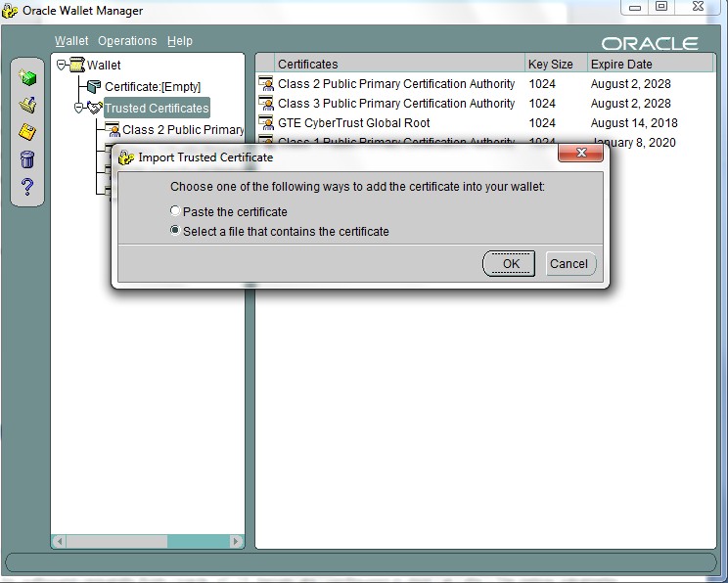Image resolution: width=728 pixels, height=583 pixels.
Task: Click 1024 key size of GTE CyberTrust row
Action: 542,122
